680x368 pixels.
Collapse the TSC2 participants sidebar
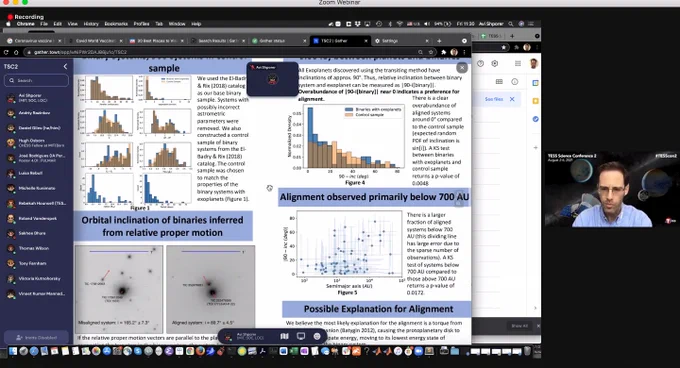pyautogui.click(x=65, y=66)
